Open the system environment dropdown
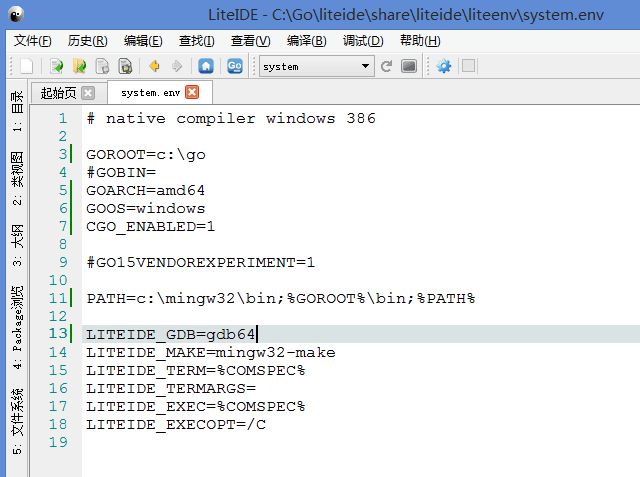The height and width of the screenshot is (477, 640). coord(317,66)
